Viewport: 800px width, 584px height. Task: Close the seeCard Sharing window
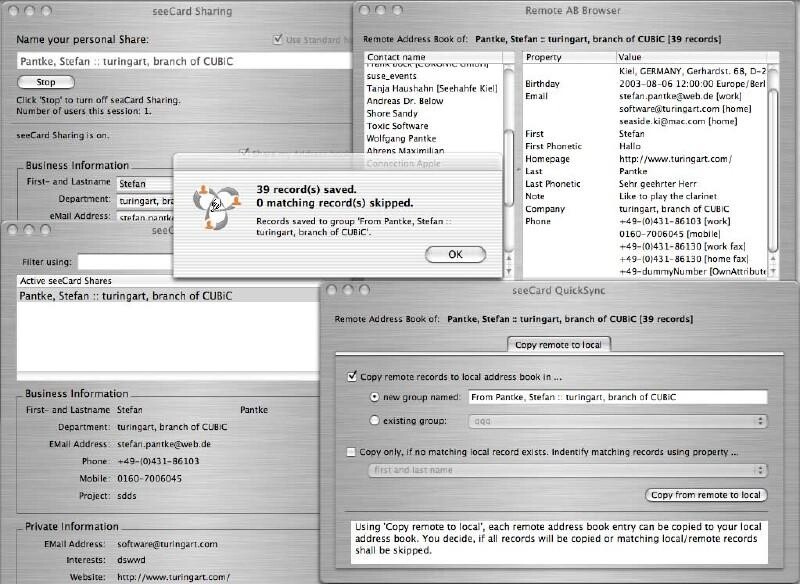point(14,11)
